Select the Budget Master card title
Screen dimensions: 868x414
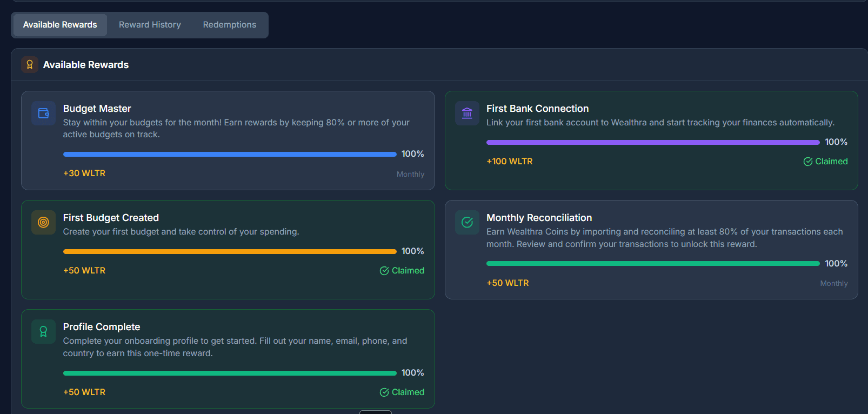(97, 109)
